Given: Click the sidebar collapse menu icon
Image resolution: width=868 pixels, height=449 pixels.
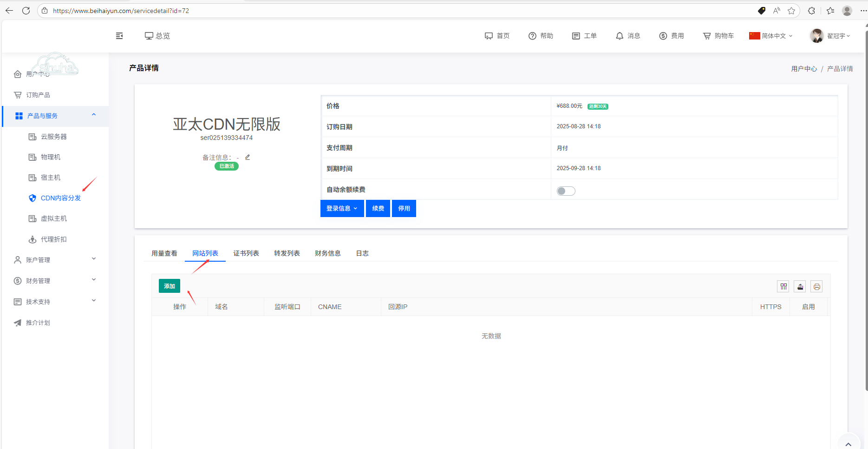Looking at the screenshot, I should 119,36.
